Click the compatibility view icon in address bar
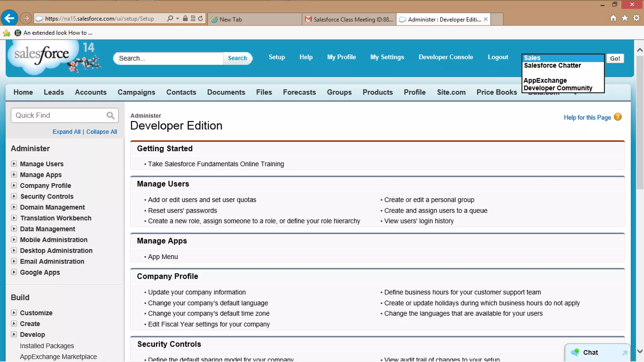Screen dimensions: 644x362 pos(193,19)
